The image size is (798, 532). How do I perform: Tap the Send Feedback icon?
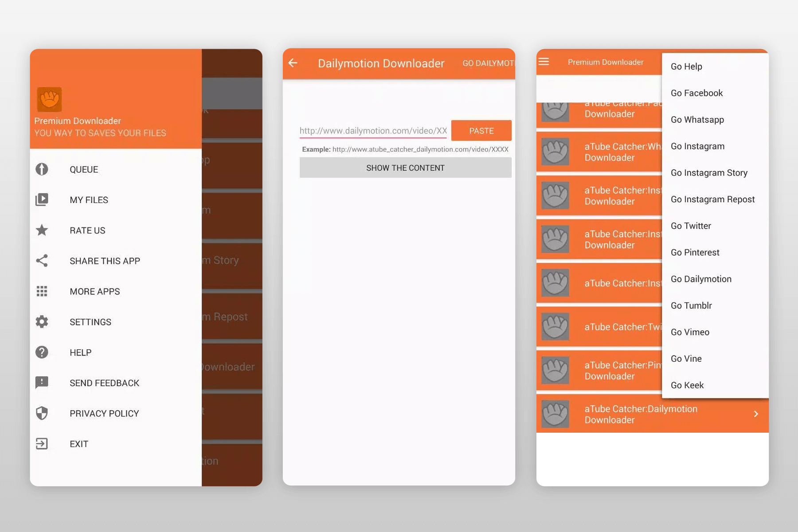[x=42, y=383]
